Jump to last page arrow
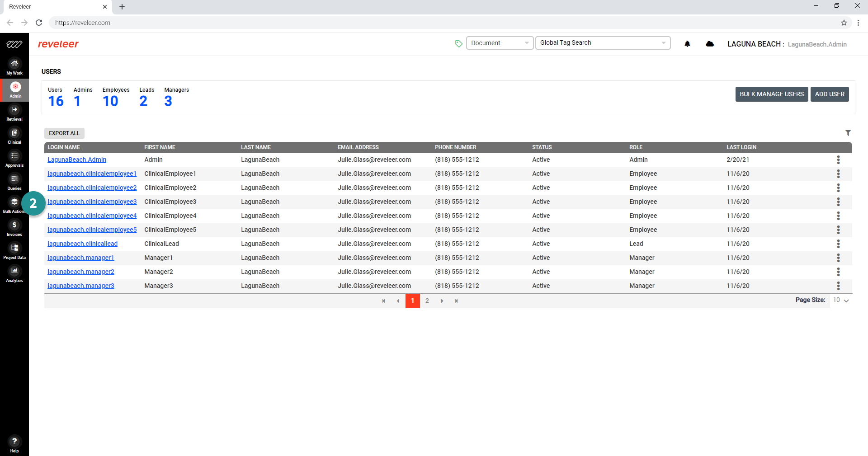The width and height of the screenshot is (868, 456). [x=457, y=301]
